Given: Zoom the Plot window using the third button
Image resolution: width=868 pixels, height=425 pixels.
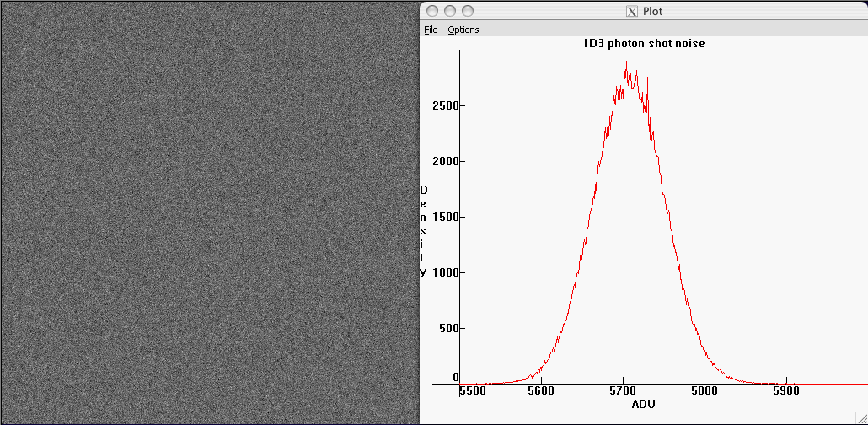Looking at the screenshot, I should pyautogui.click(x=468, y=11).
